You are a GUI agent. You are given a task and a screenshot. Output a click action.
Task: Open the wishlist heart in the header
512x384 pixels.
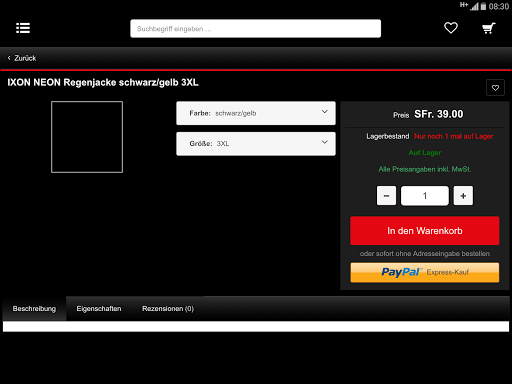(451, 28)
